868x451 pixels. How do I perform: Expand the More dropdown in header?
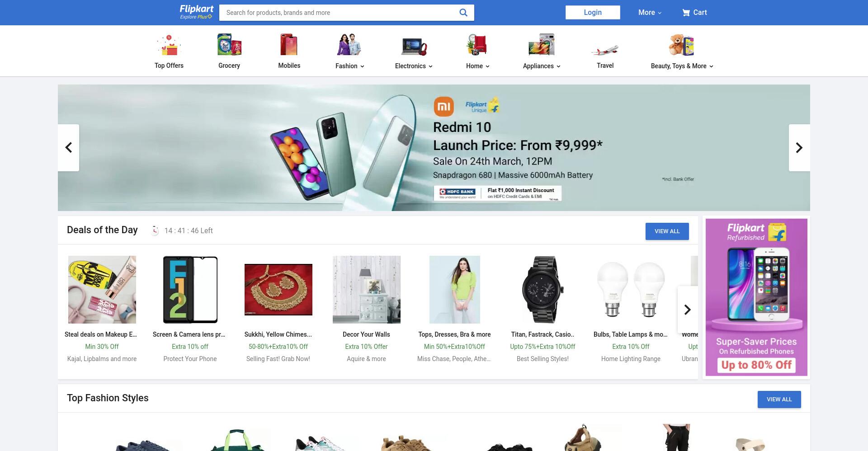pos(650,13)
